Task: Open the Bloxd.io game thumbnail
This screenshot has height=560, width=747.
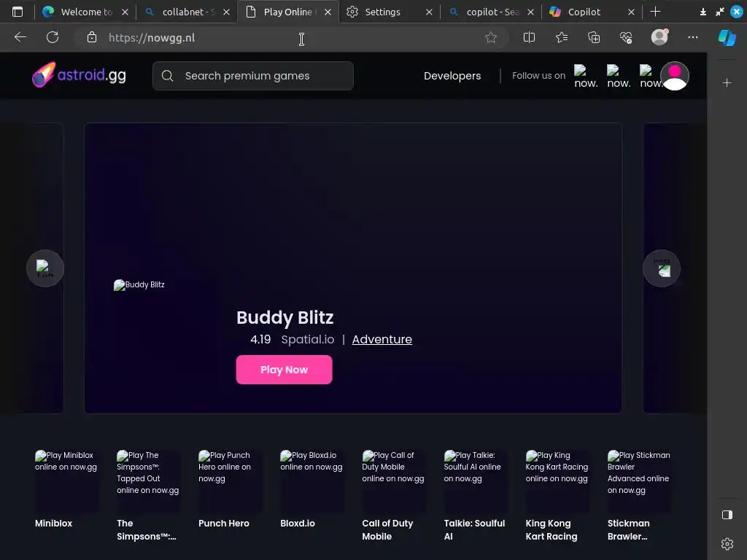Action: [312, 481]
